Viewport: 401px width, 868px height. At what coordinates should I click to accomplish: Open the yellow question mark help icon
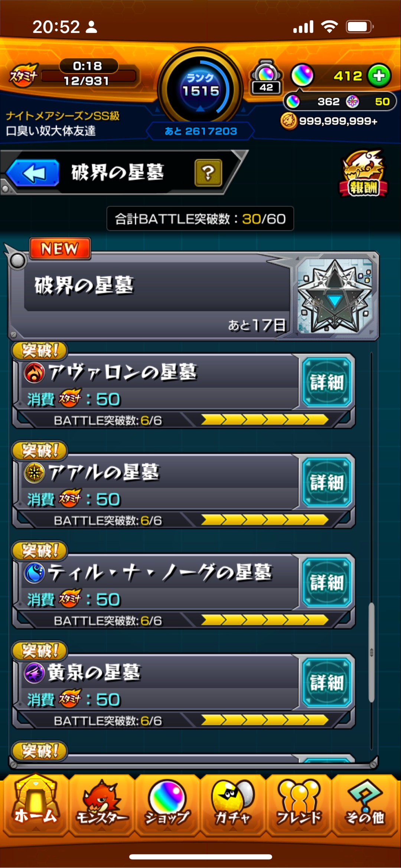coord(208,173)
